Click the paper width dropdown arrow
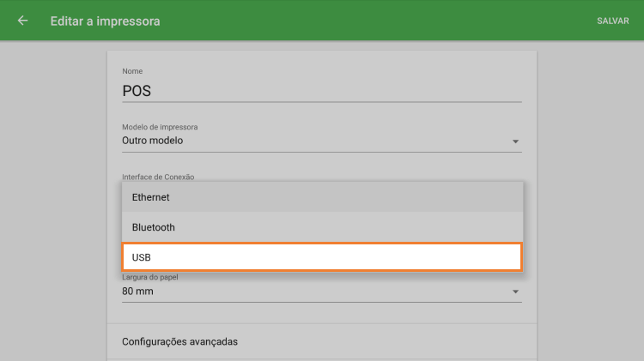This screenshot has height=361, width=644. 515,292
